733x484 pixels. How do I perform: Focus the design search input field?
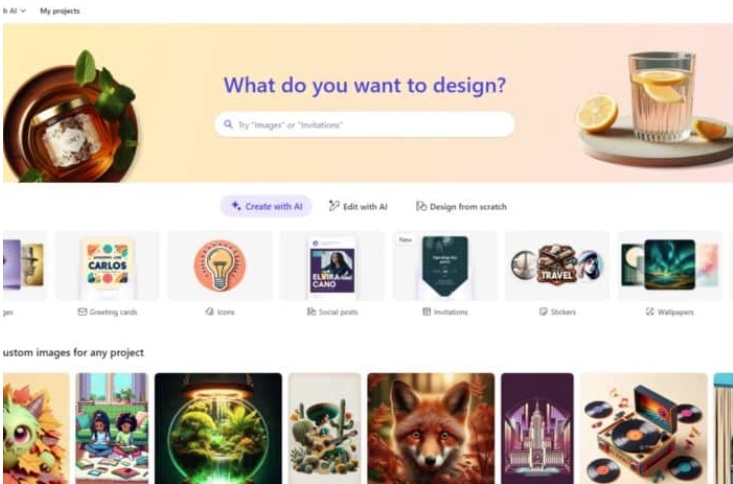point(365,124)
